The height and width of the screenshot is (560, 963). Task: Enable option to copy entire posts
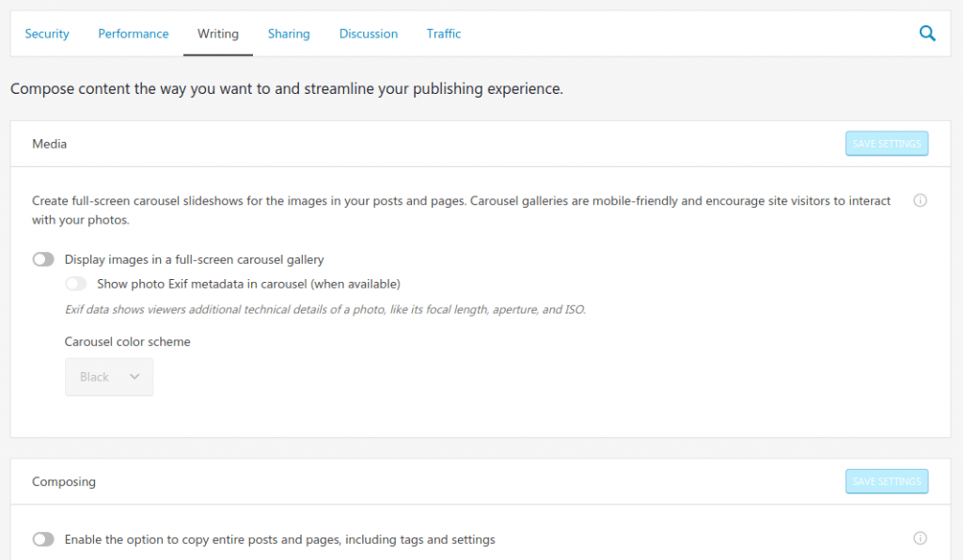(43, 539)
